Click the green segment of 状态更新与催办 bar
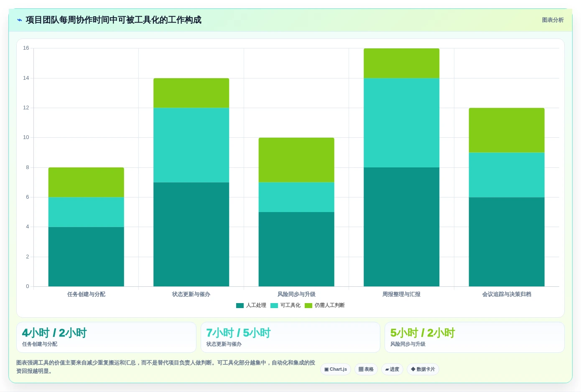The height and width of the screenshot is (392, 581). (191, 93)
